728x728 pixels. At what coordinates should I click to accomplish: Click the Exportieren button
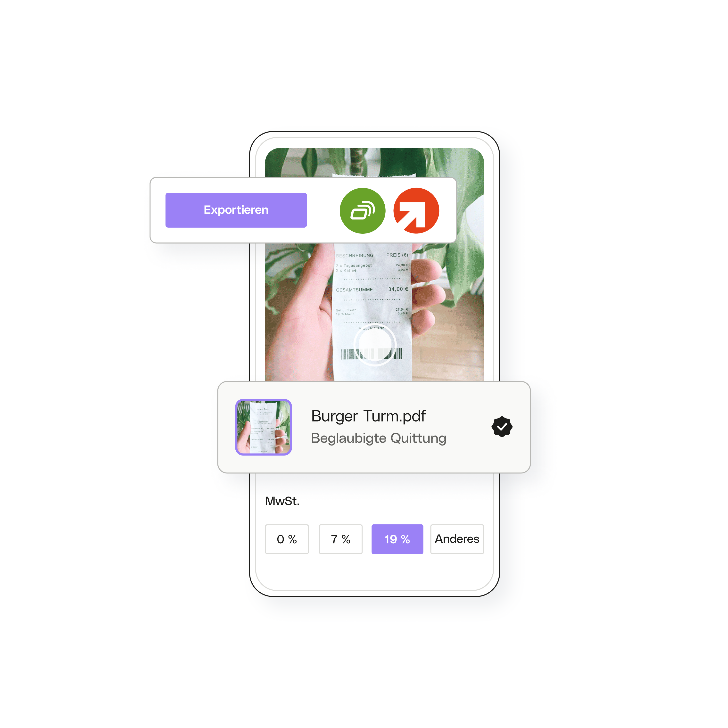(236, 210)
